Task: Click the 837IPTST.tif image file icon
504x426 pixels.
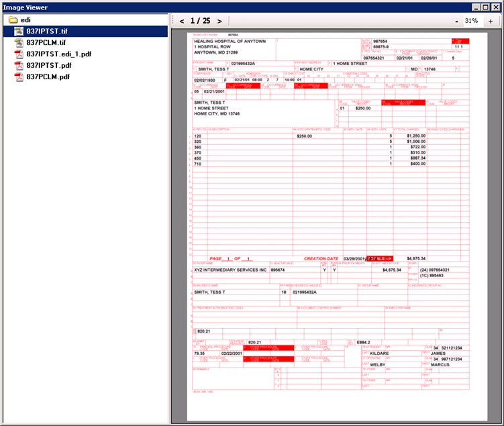Action: [19, 32]
